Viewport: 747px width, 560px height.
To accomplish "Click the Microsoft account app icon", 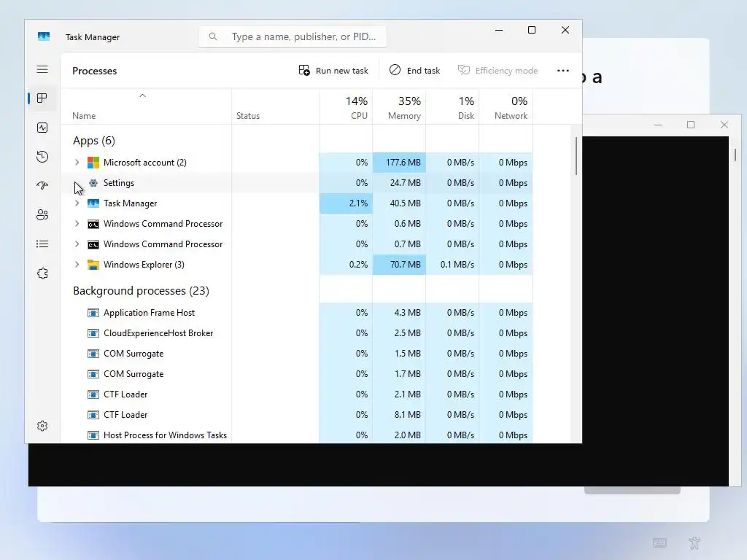I will 93,163.
